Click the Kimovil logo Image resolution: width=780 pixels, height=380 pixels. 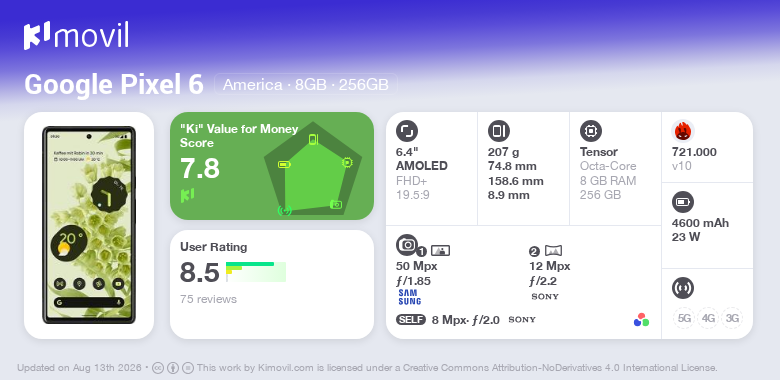76,35
